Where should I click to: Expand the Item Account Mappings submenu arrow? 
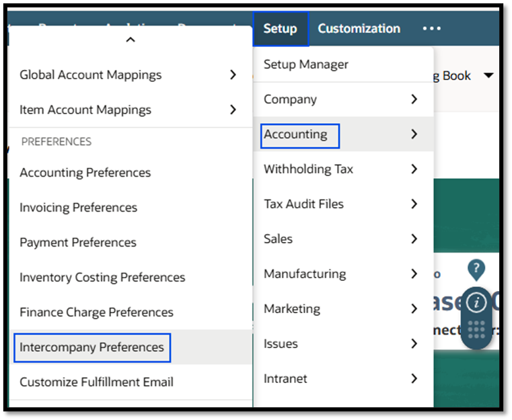point(233,110)
